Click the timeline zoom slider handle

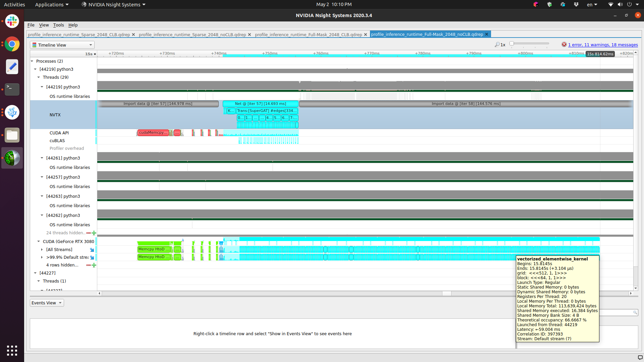click(x=512, y=44)
